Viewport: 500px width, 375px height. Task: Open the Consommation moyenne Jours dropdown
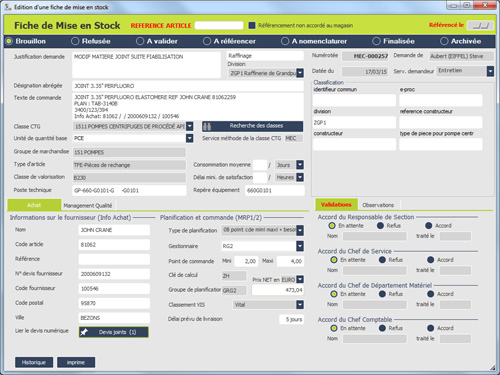[300, 165]
